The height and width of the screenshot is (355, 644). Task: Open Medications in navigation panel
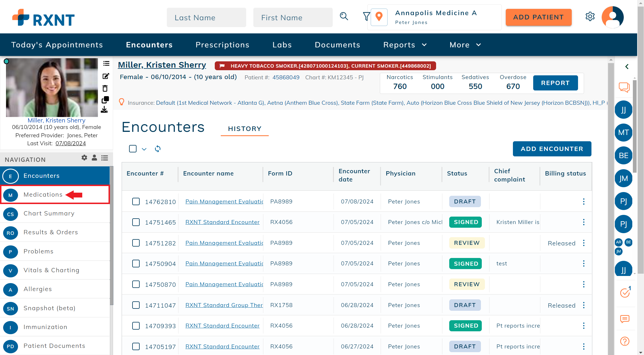43,195
